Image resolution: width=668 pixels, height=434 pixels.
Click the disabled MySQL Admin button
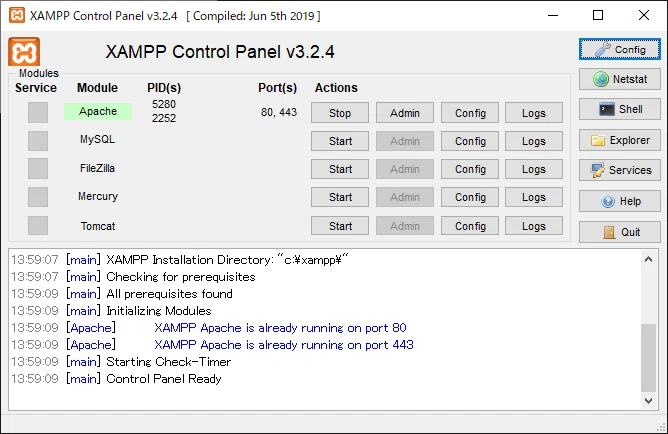pos(405,141)
